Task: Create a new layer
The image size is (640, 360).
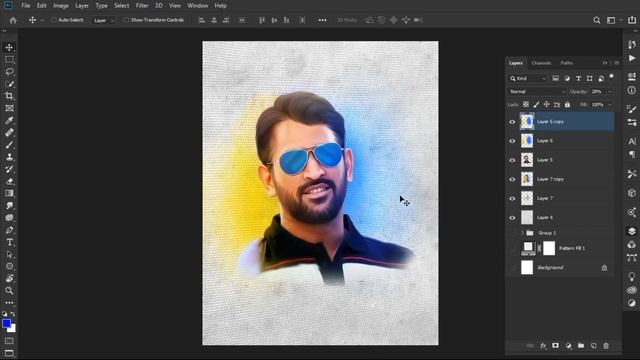Action: coord(593,346)
